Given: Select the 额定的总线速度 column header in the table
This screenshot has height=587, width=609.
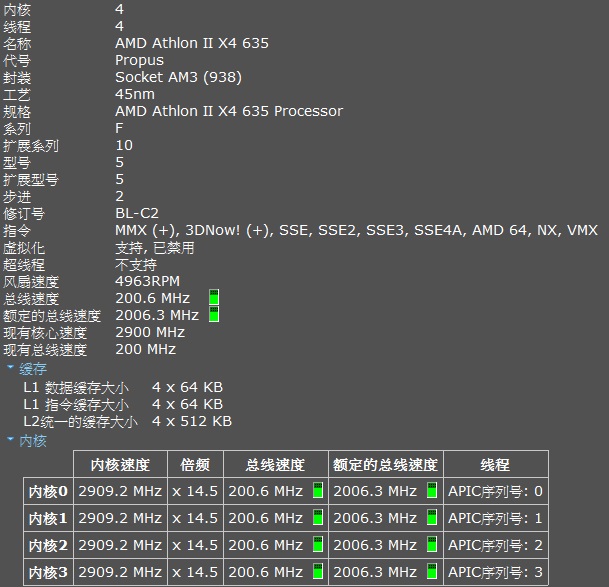Looking at the screenshot, I should tap(386, 464).
